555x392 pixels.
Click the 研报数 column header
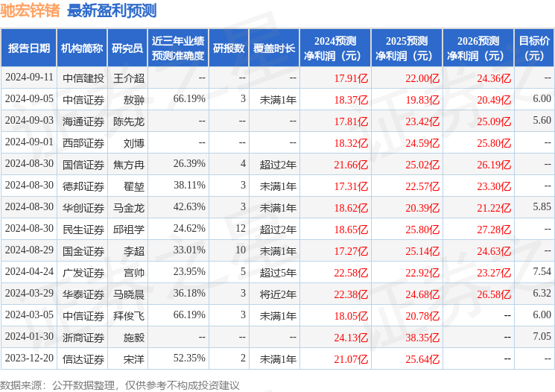pos(229,48)
